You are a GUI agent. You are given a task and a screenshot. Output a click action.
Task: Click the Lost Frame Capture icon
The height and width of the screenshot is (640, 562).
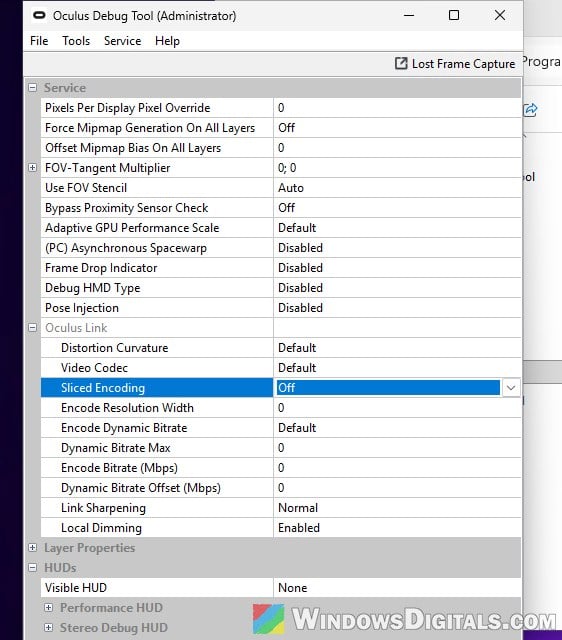401,63
